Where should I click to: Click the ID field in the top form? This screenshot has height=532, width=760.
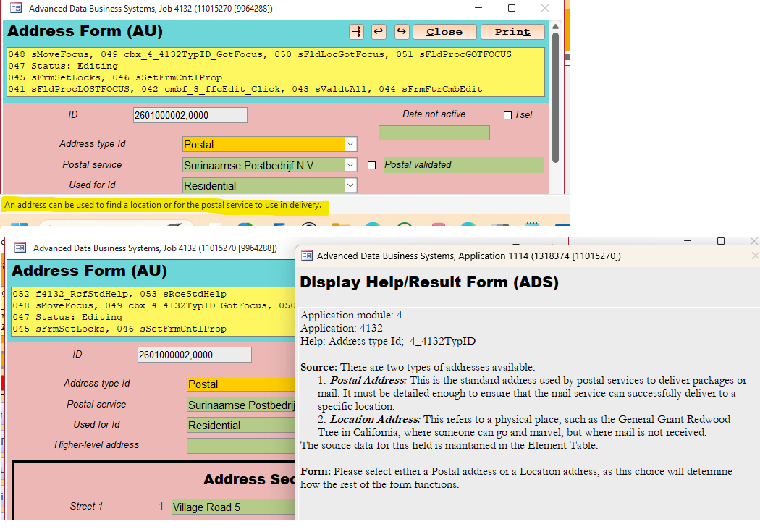pos(190,115)
